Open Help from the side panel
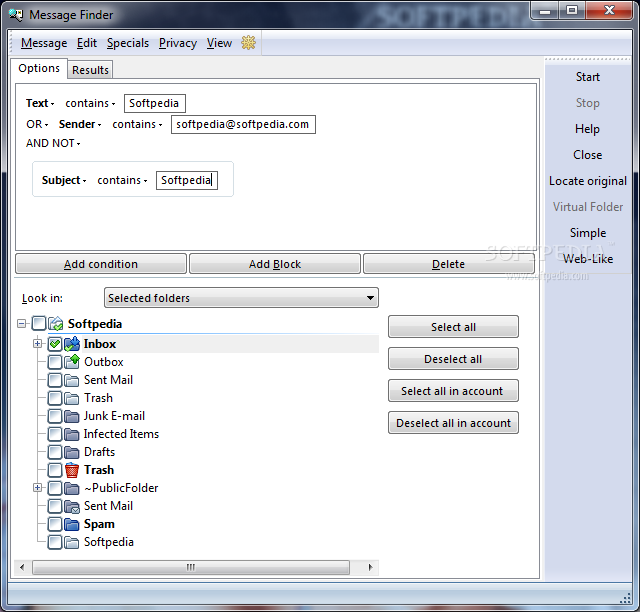 coord(588,129)
